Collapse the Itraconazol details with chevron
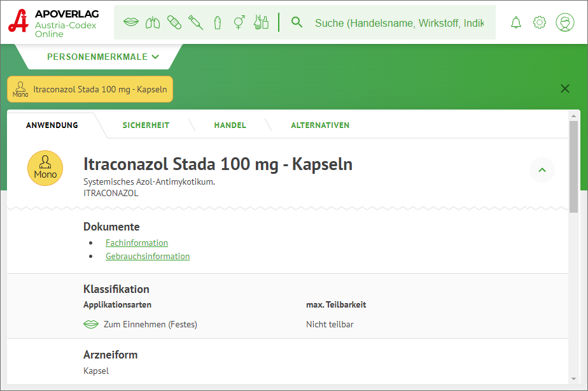 click(542, 170)
